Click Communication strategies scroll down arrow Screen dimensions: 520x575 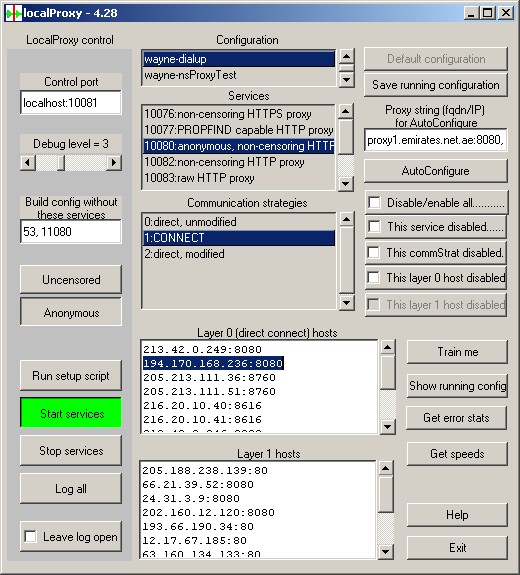click(x=347, y=303)
